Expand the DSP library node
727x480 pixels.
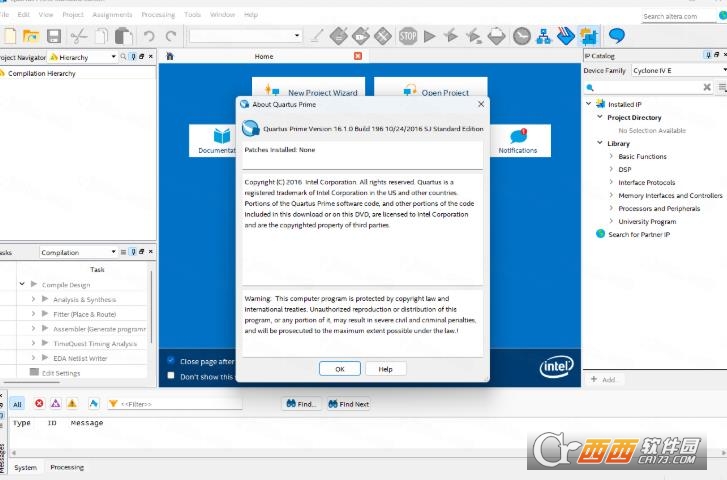611,169
